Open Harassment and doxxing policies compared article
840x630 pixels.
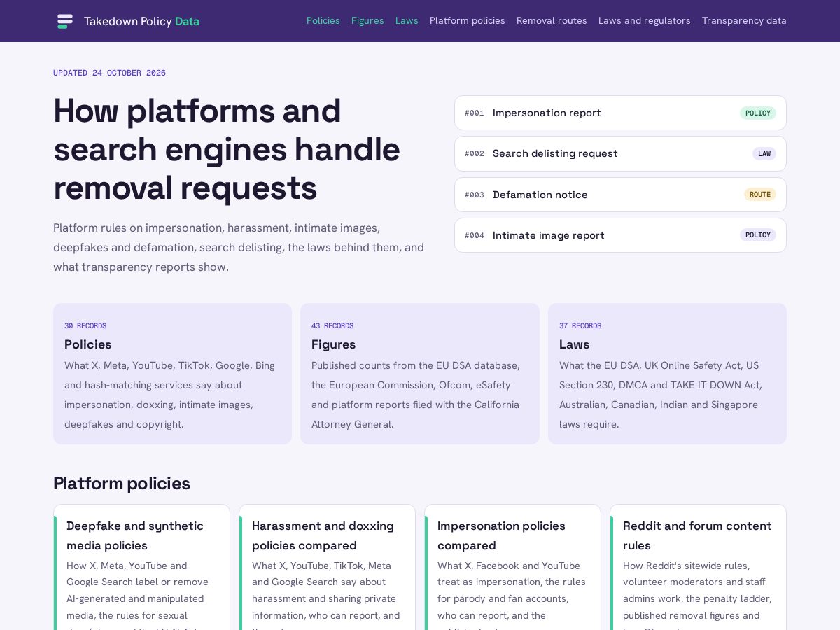pyautogui.click(x=327, y=567)
